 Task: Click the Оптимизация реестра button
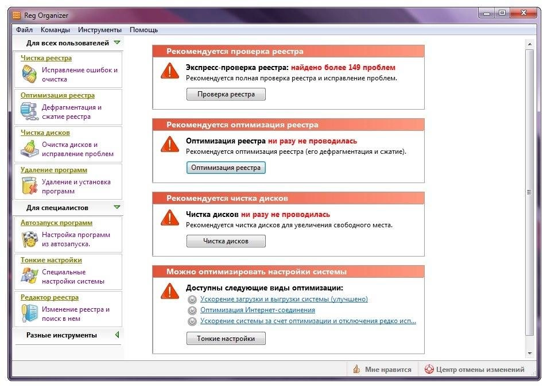tap(226, 168)
